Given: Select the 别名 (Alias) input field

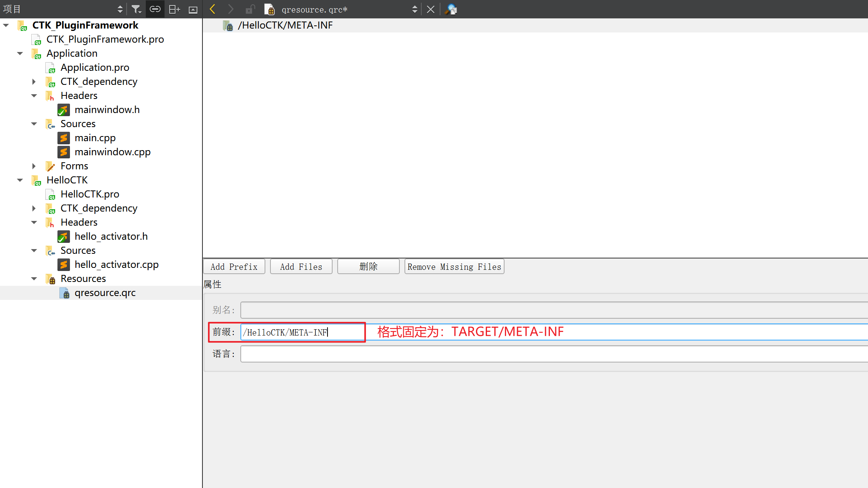Looking at the screenshot, I should (x=554, y=310).
